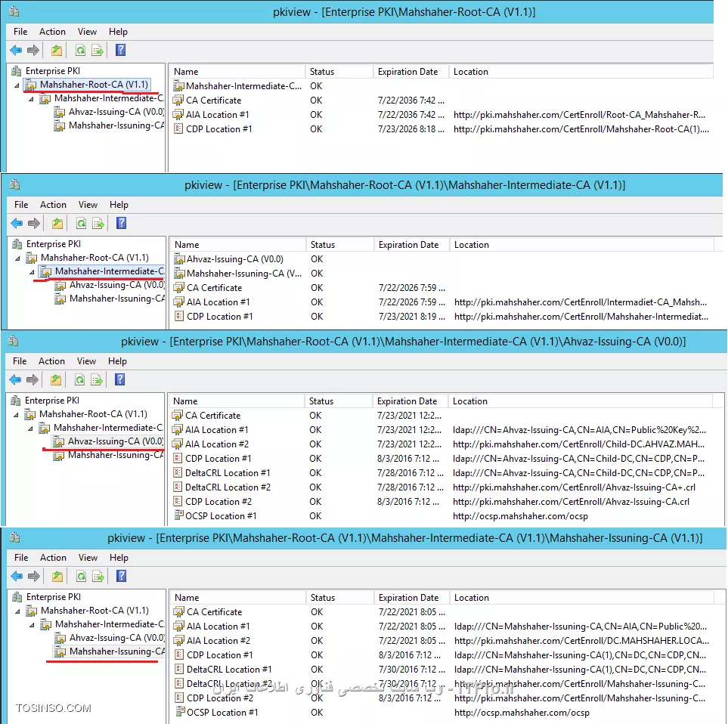This screenshot has width=728, height=724.
Task: Click Back arrow in Ahvaz-Issuing-CA window toolbar
Action: [15, 379]
